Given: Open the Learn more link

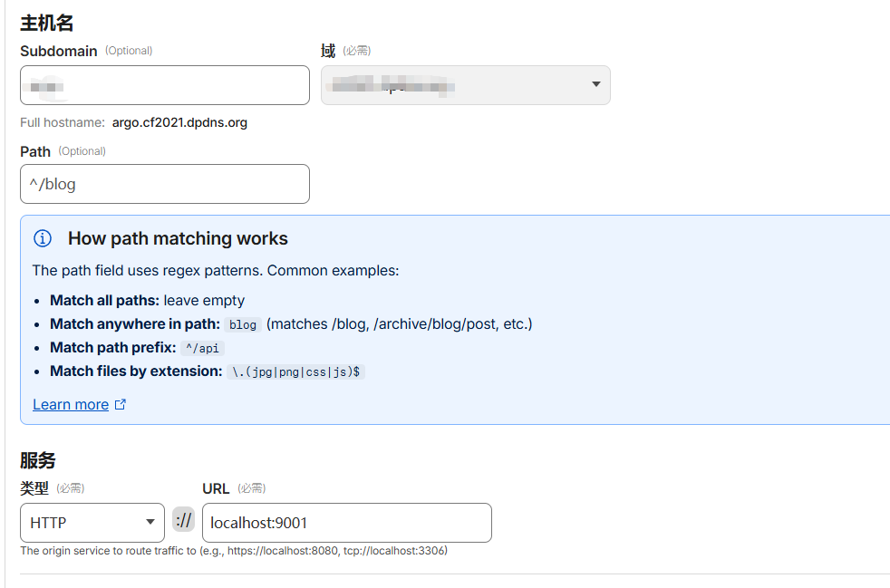Looking at the screenshot, I should pyautogui.click(x=71, y=405).
